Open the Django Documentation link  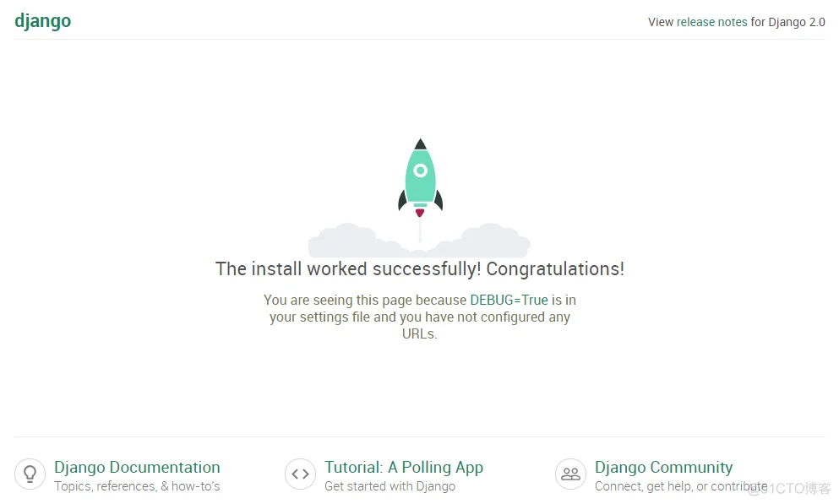click(137, 467)
